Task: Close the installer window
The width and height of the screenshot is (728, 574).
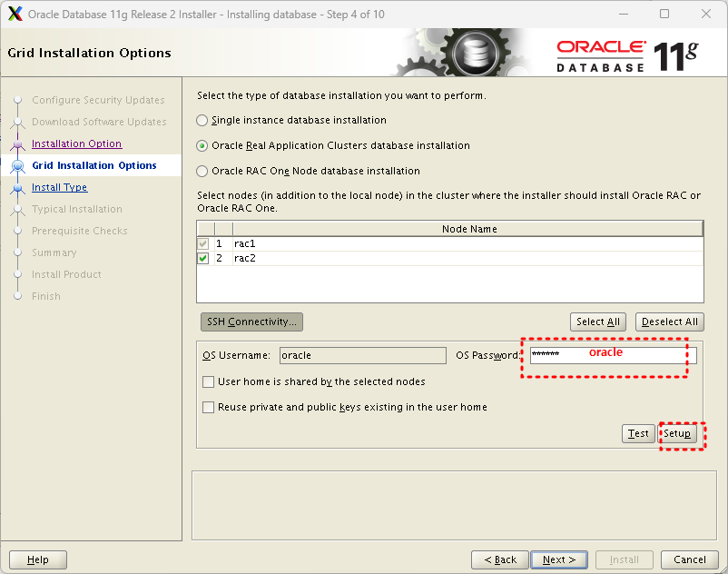Action: point(705,14)
